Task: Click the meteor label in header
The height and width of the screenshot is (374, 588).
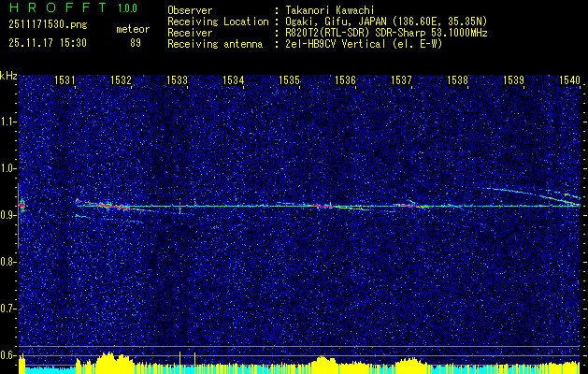Action: pos(133,30)
